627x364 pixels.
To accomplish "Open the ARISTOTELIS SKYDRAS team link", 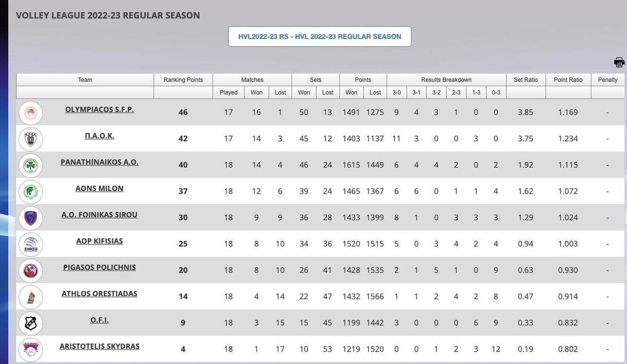I will coord(99,346).
